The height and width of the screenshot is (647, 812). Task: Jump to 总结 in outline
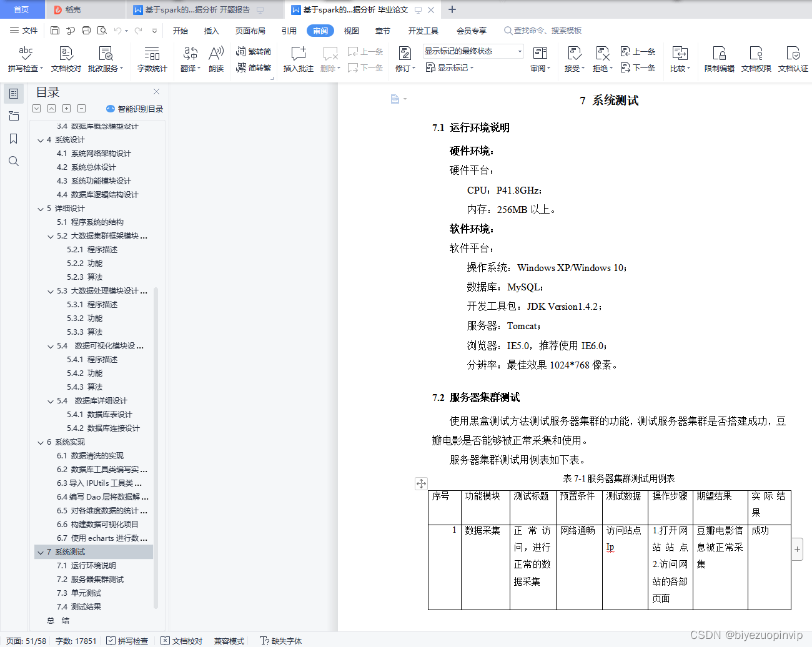58,621
